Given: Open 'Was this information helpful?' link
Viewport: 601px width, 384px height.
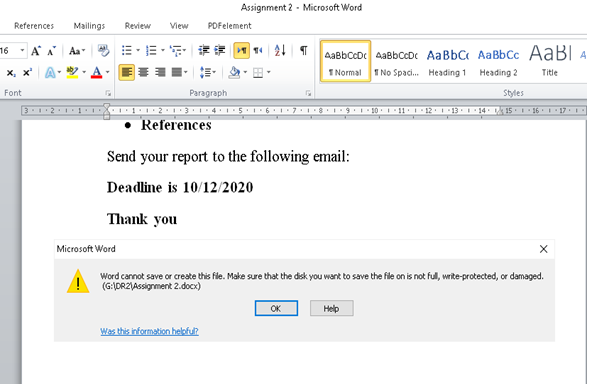Looking at the screenshot, I should (x=149, y=331).
